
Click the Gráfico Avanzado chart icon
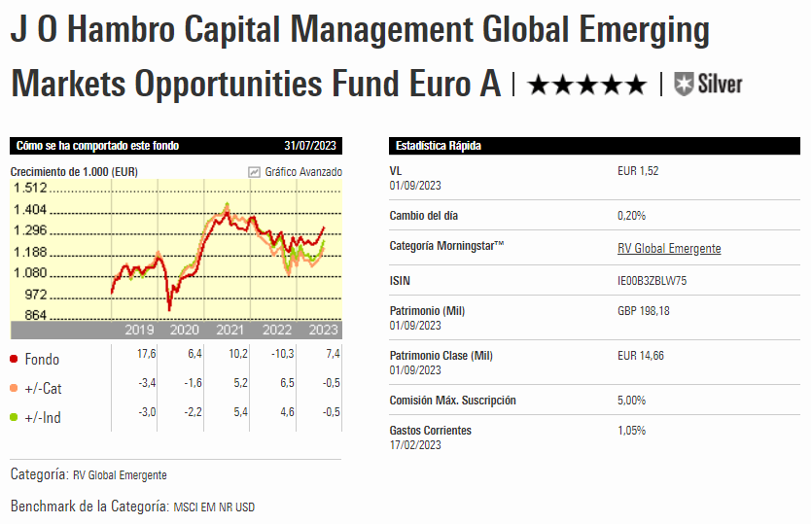pyautogui.click(x=255, y=172)
